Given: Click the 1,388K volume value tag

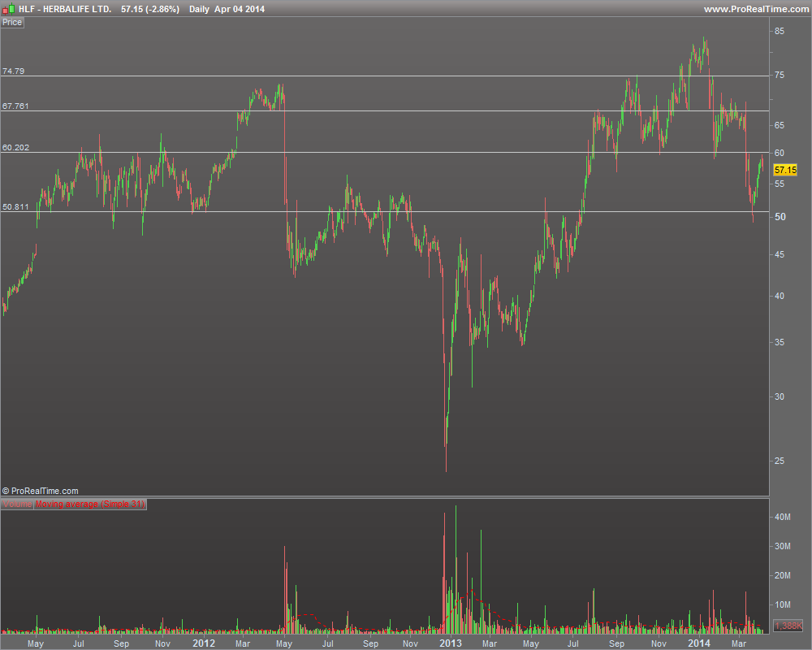Looking at the screenshot, I should point(788,626).
